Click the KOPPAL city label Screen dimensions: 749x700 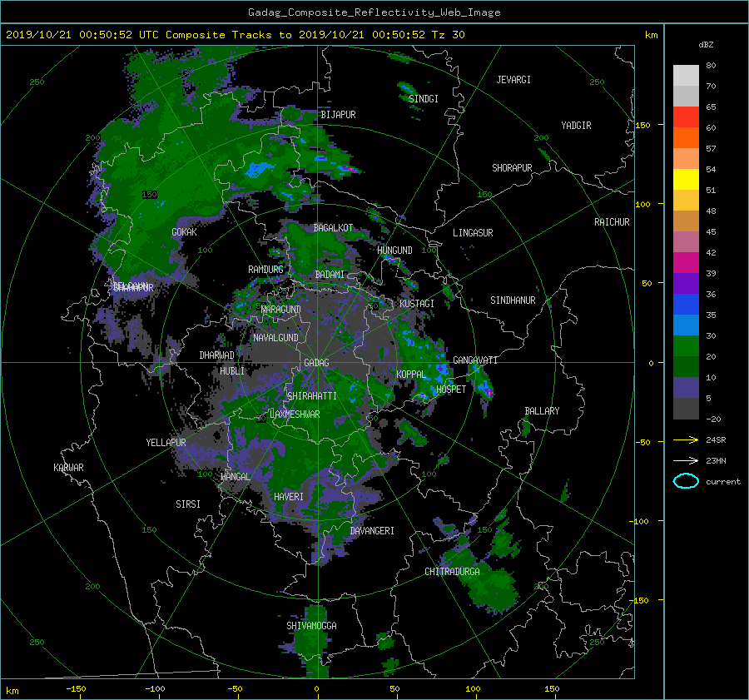(411, 375)
